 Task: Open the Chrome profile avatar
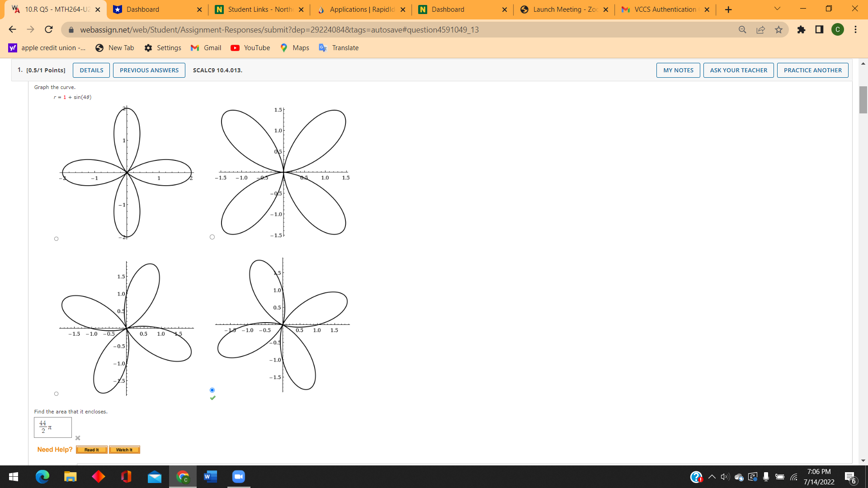tap(838, 29)
